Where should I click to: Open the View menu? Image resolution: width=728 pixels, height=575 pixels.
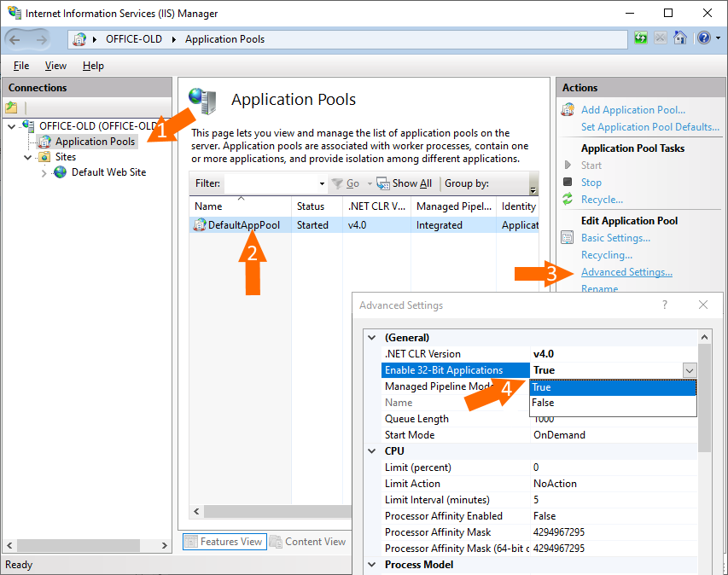(x=55, y=66)
